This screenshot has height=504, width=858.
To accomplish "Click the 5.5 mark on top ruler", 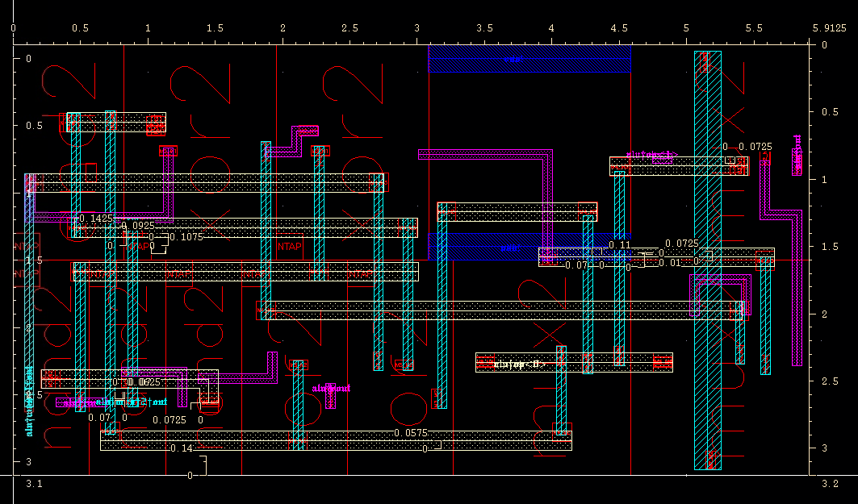I will click(754, 28).
